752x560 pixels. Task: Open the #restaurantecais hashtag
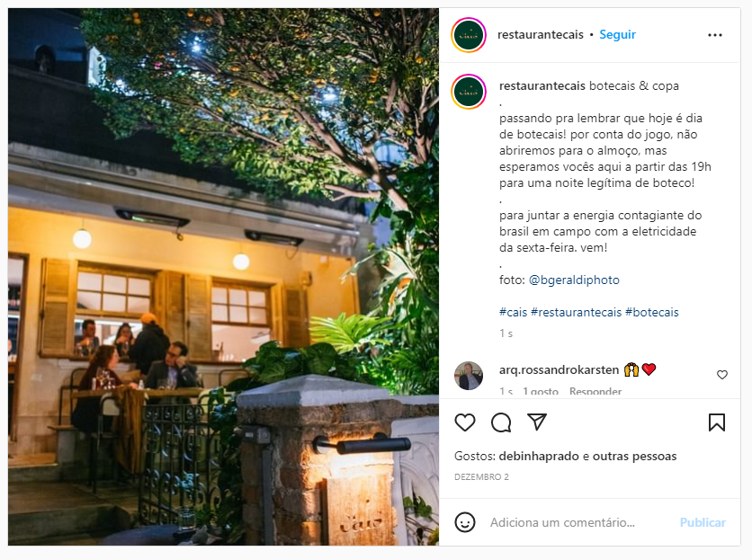click(x=576, y=312)
